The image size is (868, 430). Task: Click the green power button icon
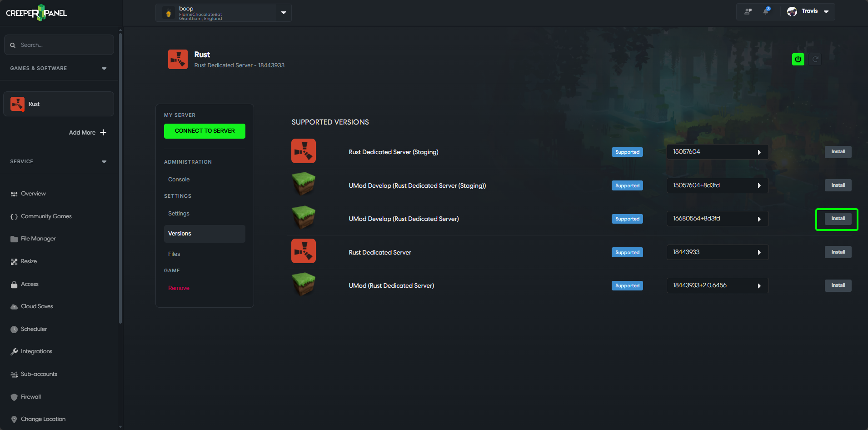click(x=798, y=59)
